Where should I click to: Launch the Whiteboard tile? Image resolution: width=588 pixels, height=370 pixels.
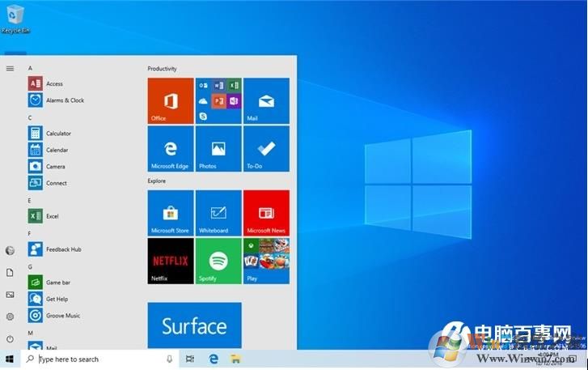click(x=218, y=213)
